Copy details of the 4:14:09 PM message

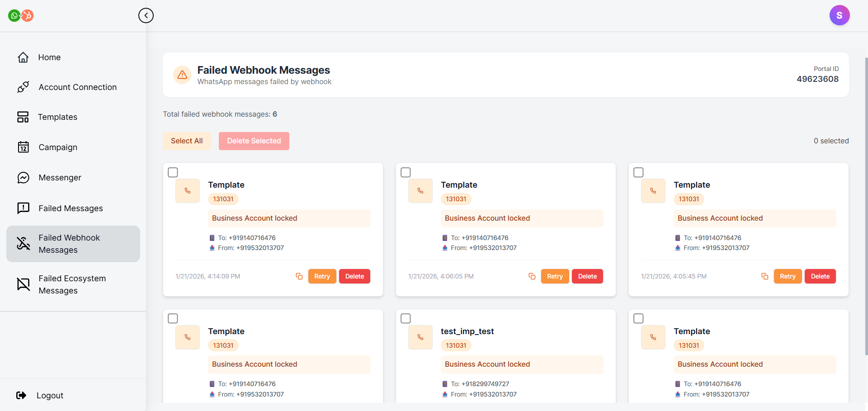click(299, 276)
